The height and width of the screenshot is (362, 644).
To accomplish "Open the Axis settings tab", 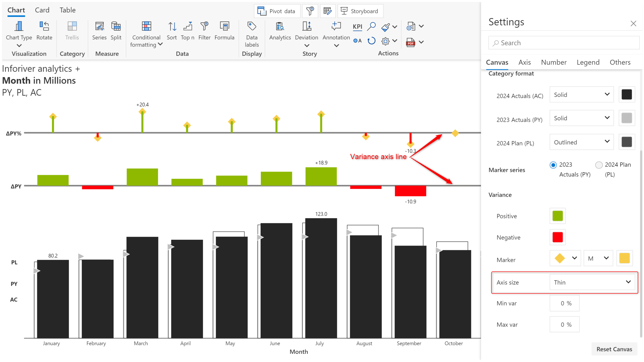I will [525, 62].
